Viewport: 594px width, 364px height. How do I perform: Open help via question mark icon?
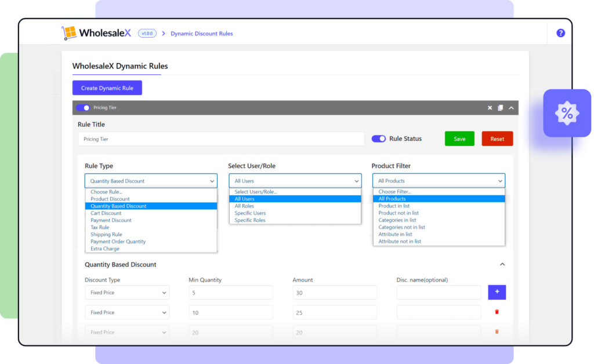point(561,33)
